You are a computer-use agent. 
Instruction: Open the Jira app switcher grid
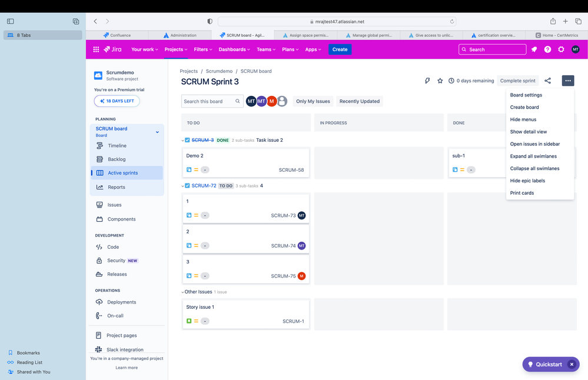click(x=96, y=49)
